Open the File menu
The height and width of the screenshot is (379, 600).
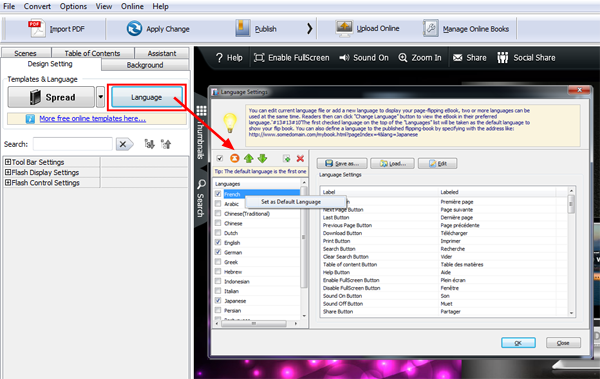pyautogui.click(x=9, y=7)
